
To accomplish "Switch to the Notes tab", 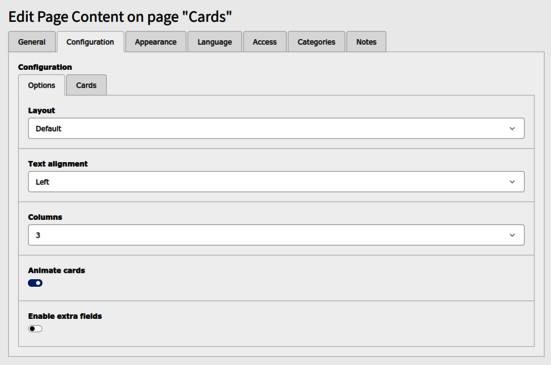I will point(366,42).
